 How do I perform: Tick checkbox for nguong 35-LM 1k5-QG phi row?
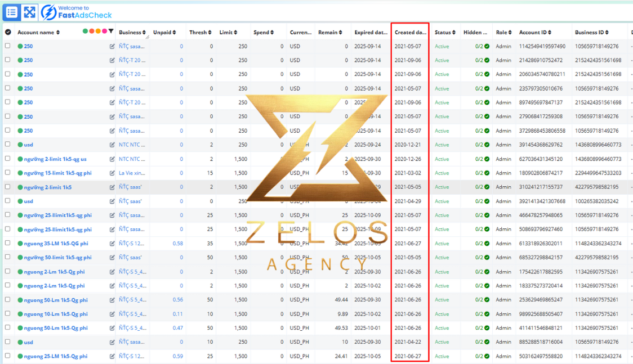(8, 243)
